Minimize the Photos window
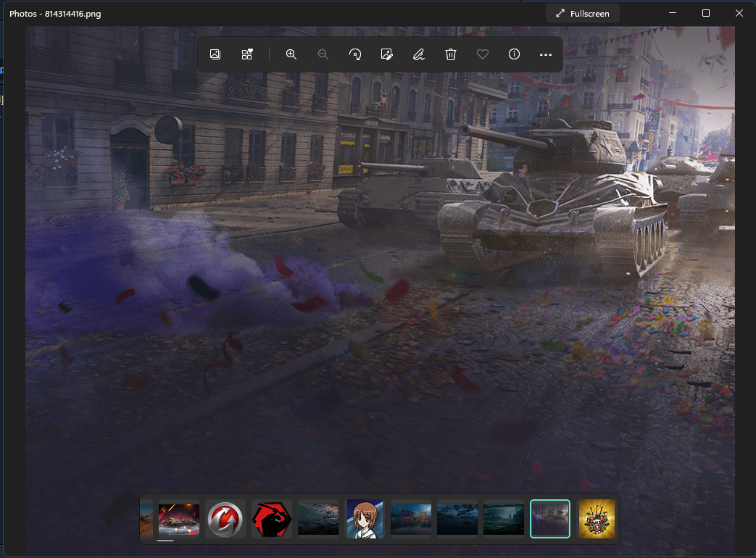Image resolution: width=756 pixels, height=558 pixels. 673,13
